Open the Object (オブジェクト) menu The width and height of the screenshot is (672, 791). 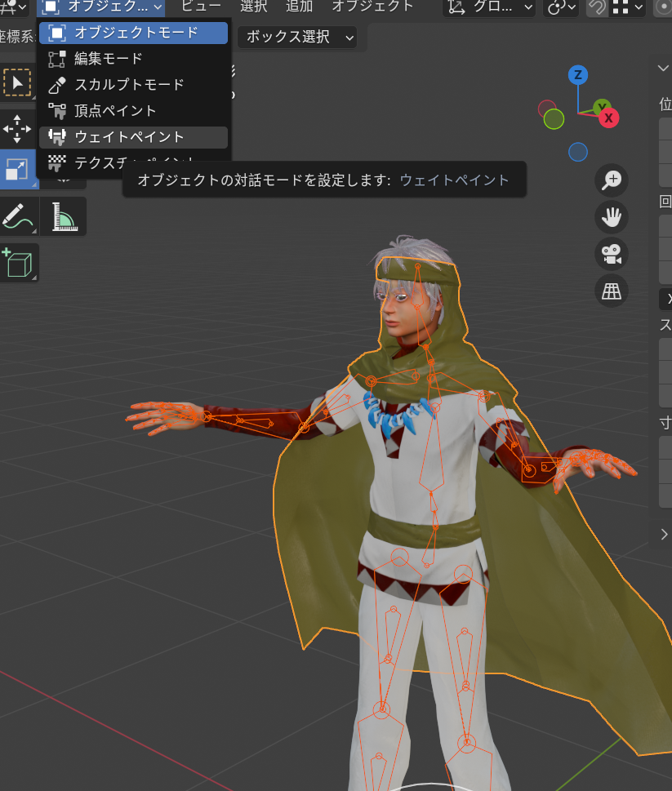click(x=372, y=6)
